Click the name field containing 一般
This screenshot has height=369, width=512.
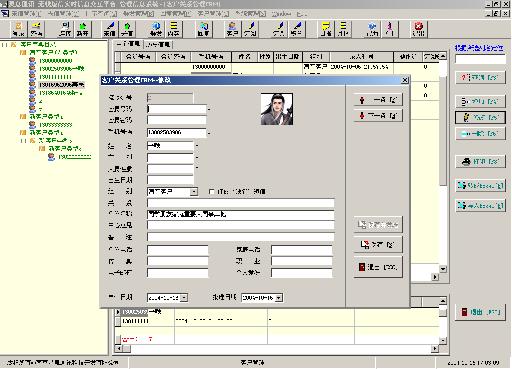170,146
